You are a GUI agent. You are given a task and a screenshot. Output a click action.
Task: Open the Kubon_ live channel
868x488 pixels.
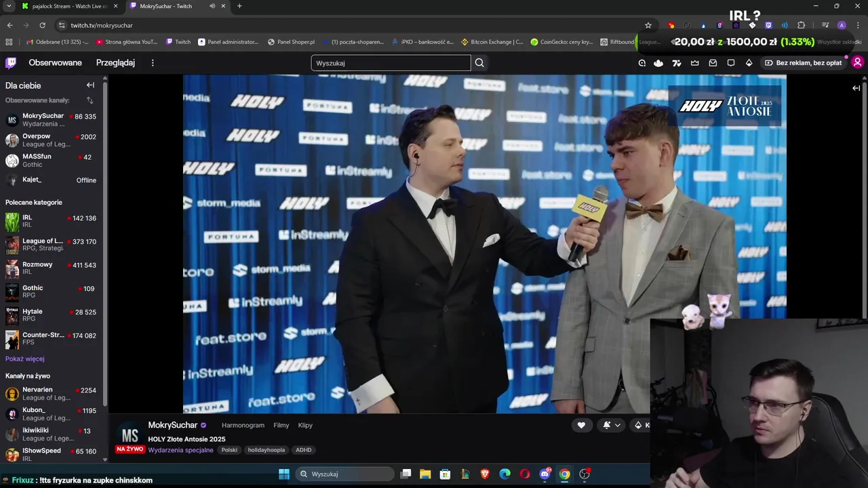coord(52,414)
